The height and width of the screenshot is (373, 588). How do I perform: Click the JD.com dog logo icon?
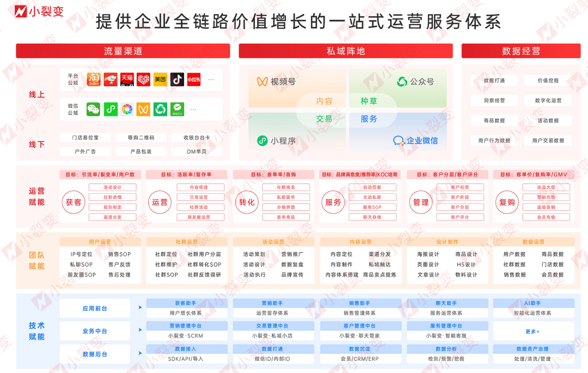click(111, 80)
